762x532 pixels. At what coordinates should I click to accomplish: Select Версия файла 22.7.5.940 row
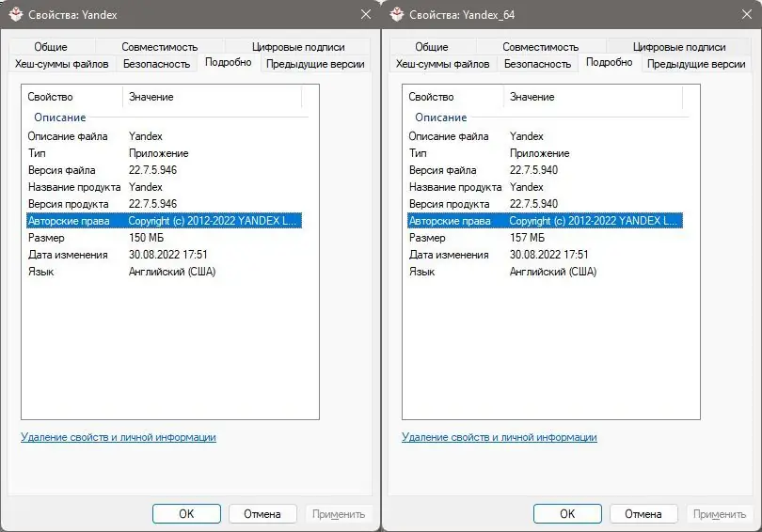[x=546, y=170]
